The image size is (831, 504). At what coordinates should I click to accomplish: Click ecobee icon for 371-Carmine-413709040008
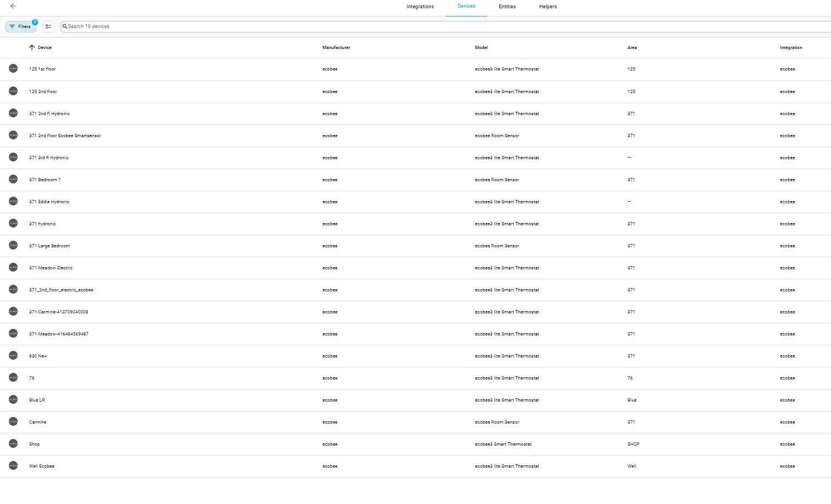point(13,311)
